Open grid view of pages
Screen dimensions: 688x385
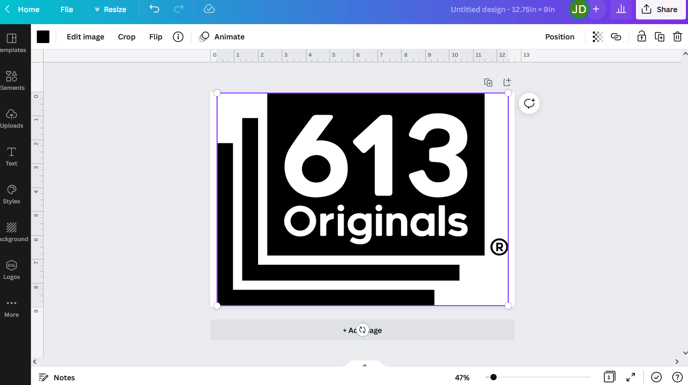[609, 377]
